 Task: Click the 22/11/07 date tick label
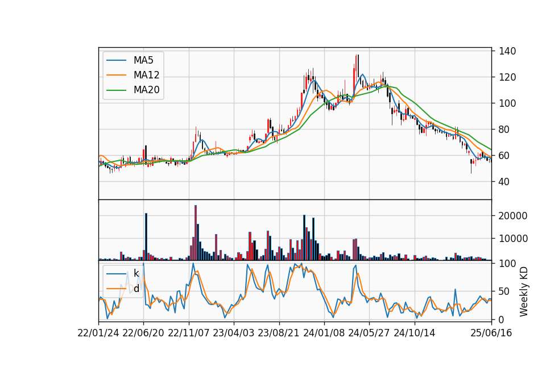(189, 333)
